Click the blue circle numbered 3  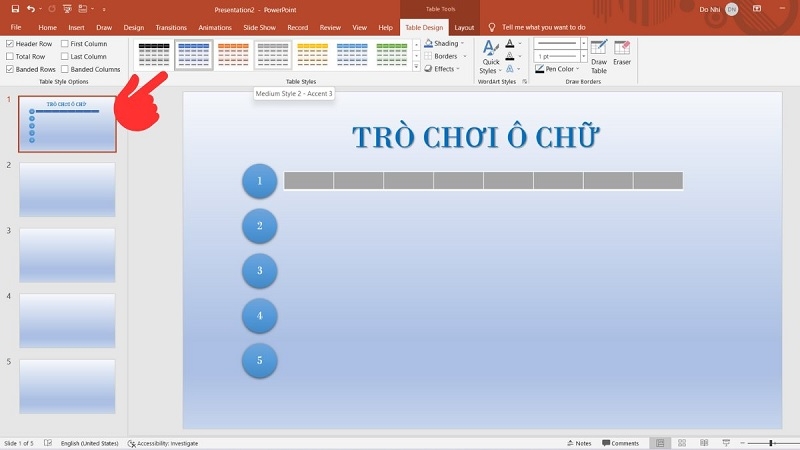click(260, 270)
